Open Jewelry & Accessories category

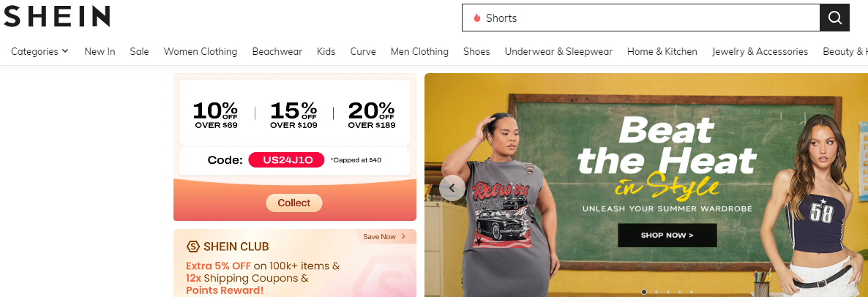point(760,51)
